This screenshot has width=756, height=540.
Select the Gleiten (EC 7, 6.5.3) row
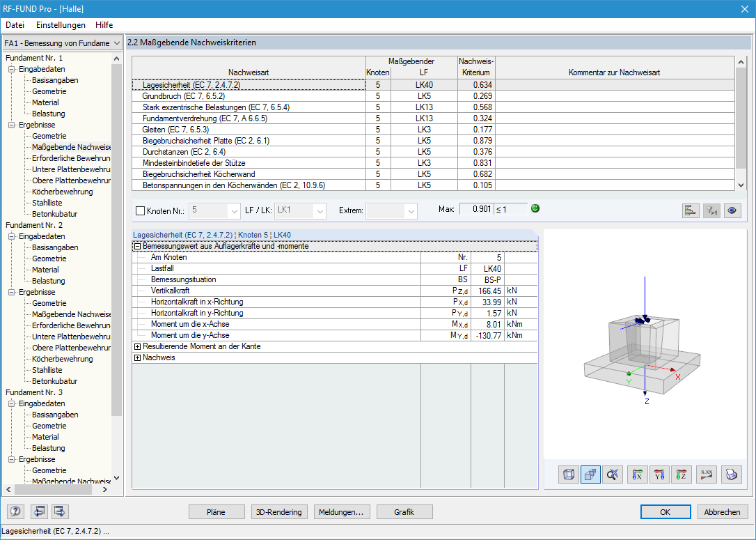pos(433,130)
